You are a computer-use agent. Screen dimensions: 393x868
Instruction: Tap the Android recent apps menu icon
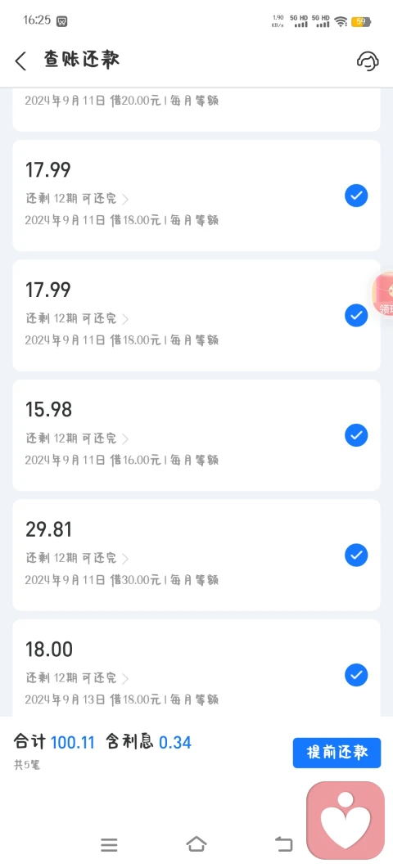tap(109, 844)
